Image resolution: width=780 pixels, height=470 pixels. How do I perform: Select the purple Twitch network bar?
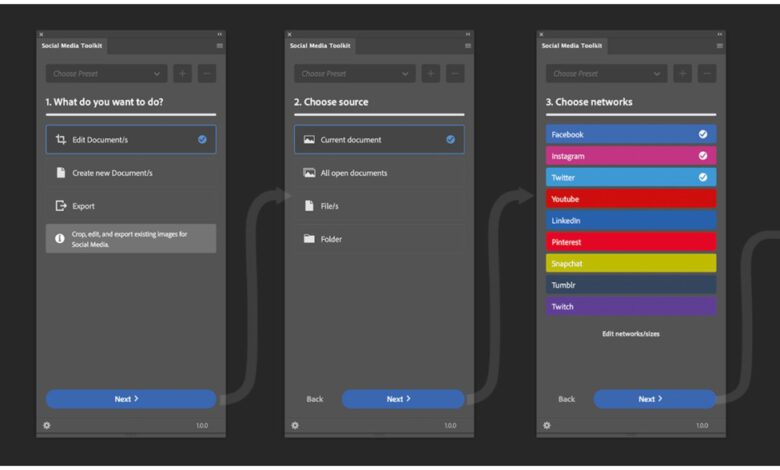[x=631, y=306]
